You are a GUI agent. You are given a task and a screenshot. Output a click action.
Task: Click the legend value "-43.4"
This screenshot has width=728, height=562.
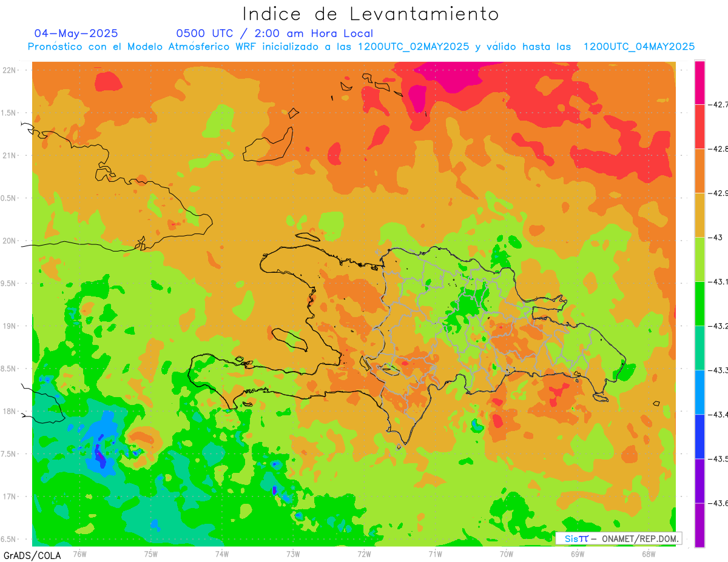(x=720, y=415)
